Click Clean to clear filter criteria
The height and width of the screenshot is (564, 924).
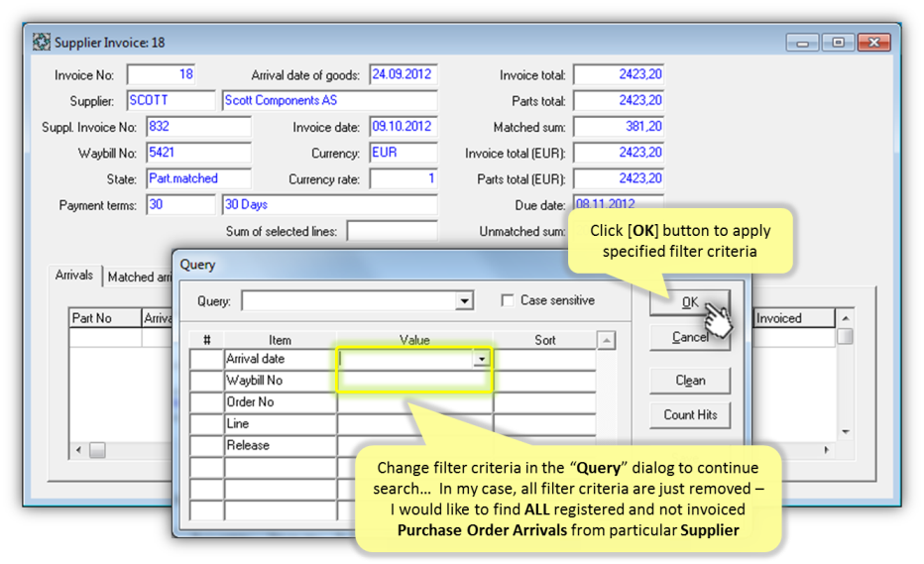690,381
